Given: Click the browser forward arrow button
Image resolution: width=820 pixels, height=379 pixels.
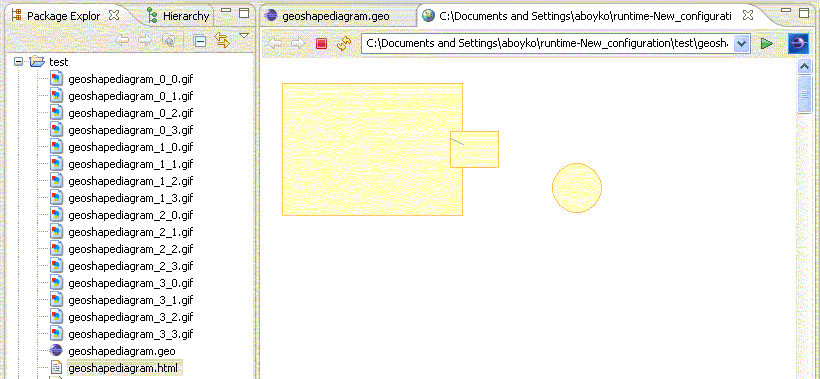Looking at the screenshot, I should 298,43.
